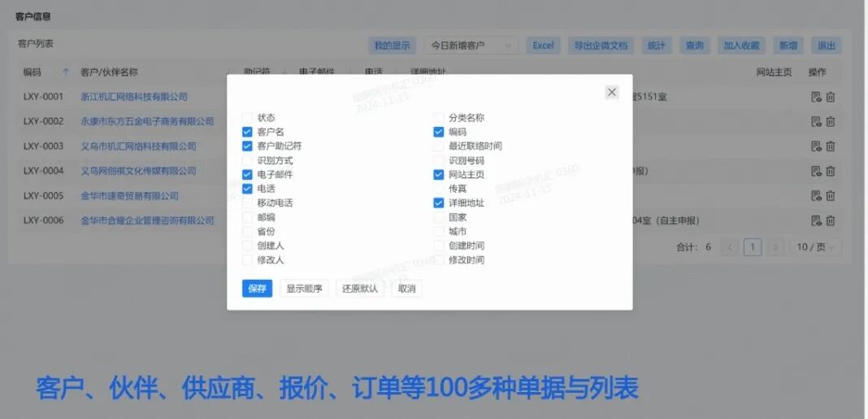Open the 今日新增客户 filter dropdown
This screenshot has height=419, width=868.
click(471, 46)
